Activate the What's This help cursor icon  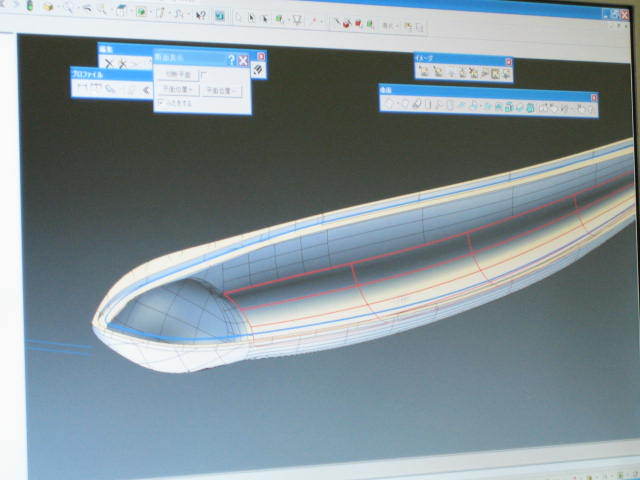[200, 15]
